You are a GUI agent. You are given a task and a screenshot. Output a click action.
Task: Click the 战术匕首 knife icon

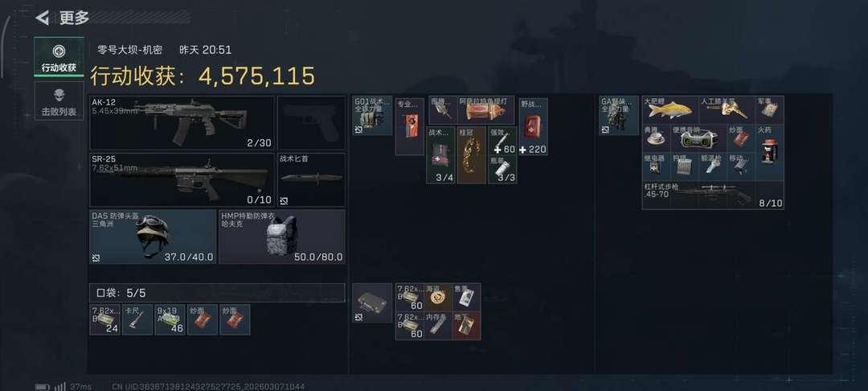pos(311,180)
